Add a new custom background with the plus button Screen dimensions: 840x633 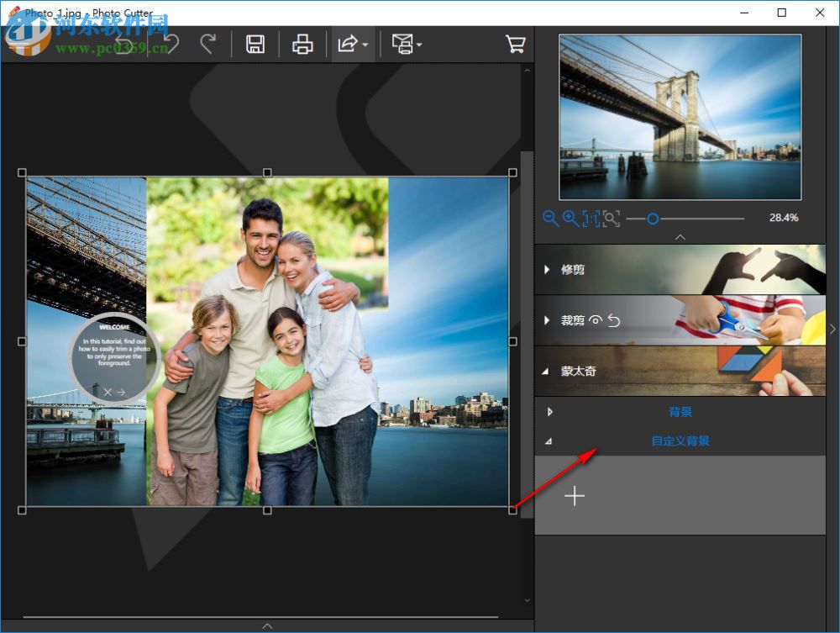575,496
